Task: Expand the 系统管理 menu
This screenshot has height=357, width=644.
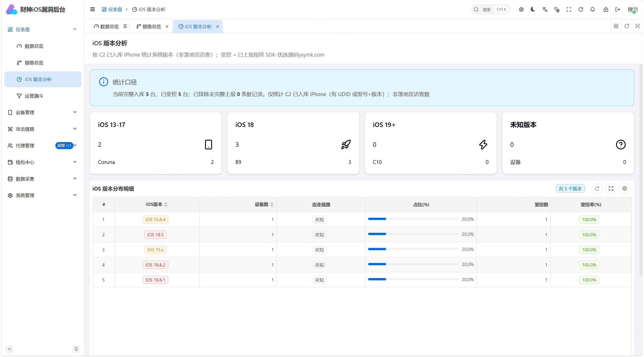Action: (x=43, y=195)
